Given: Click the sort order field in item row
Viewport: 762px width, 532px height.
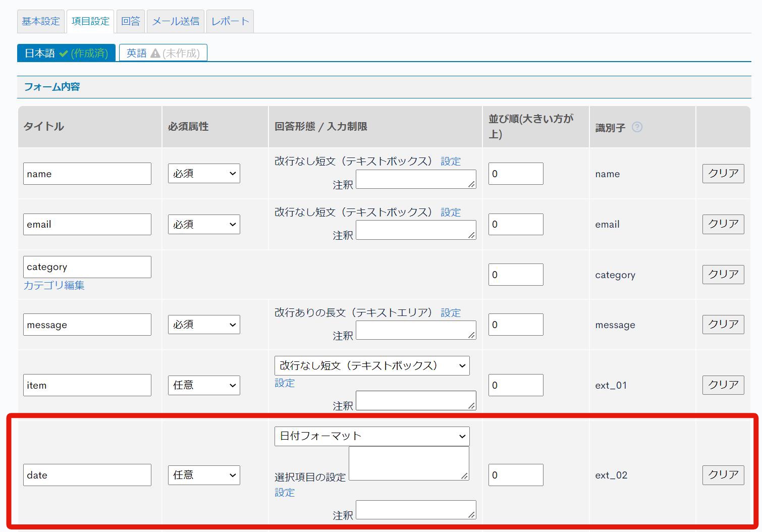Looking at the screenshot, I should 516,385.
